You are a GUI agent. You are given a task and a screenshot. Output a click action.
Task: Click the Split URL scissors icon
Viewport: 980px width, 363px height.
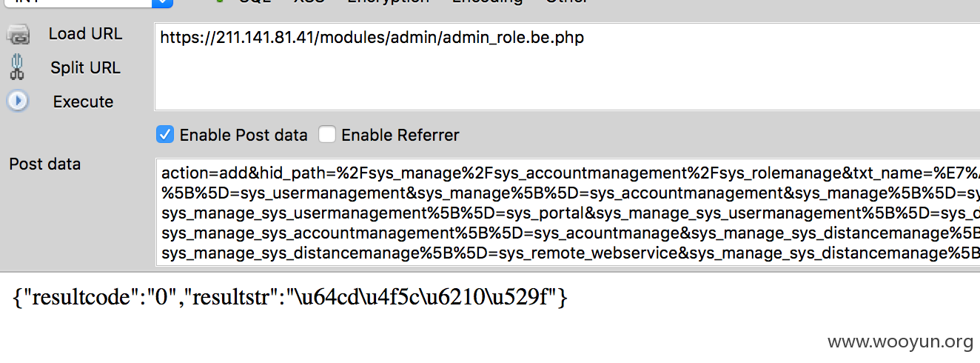(x=17, y=67)
